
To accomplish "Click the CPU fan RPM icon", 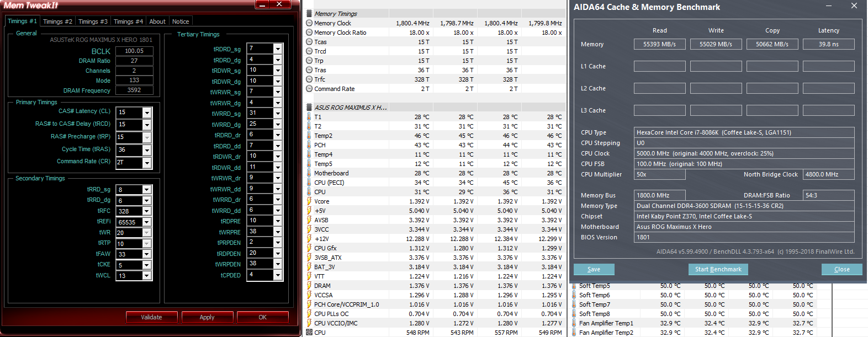I will (309, 333).
